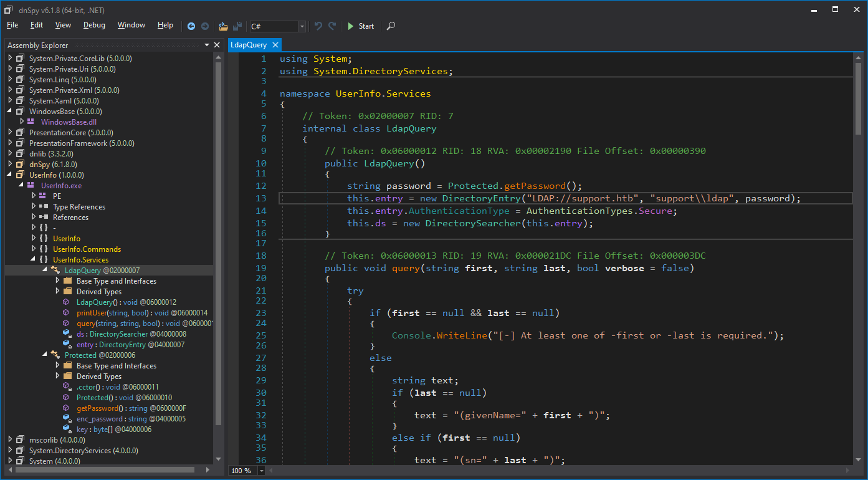This screenshot has height=480, width=868.
Task: Collapse the UserInfo (1.0.0.0) assembly
Action: pyautogui.click(x=10, y=175)
